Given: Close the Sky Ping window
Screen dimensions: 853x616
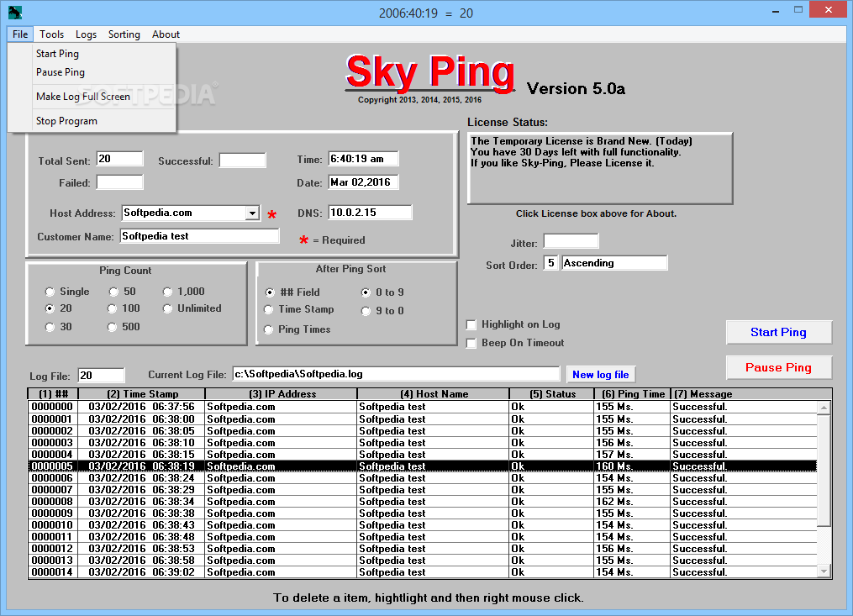Looking at the screenshot, I should coord(828,10).
